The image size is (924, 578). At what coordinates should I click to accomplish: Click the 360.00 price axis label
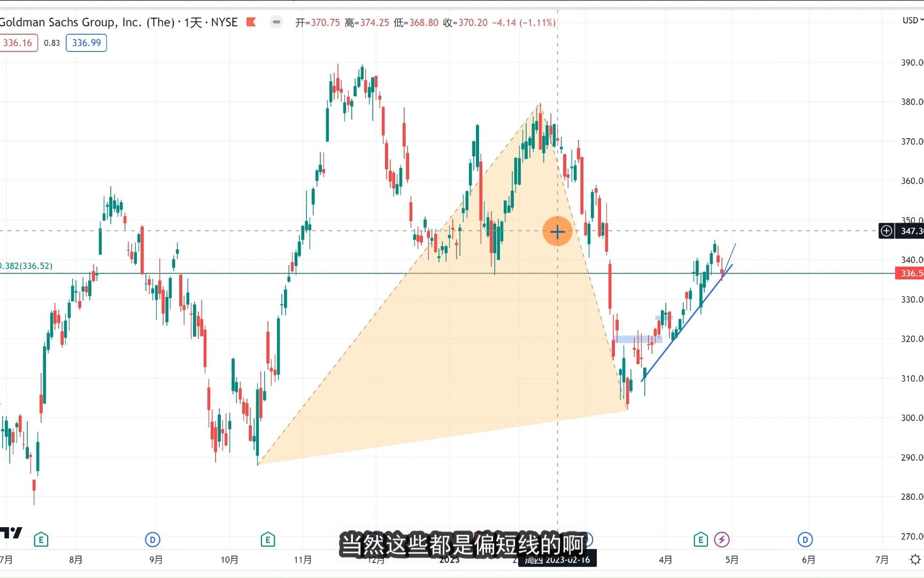coord(912,181)
